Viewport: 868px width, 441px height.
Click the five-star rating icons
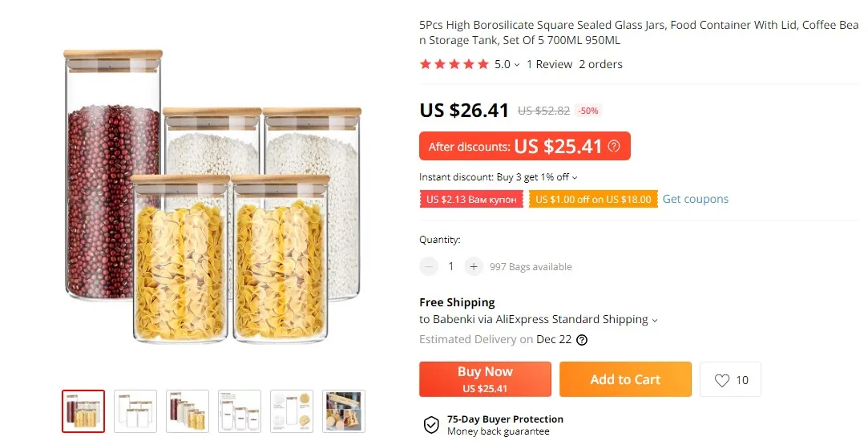tap(454, 64)
